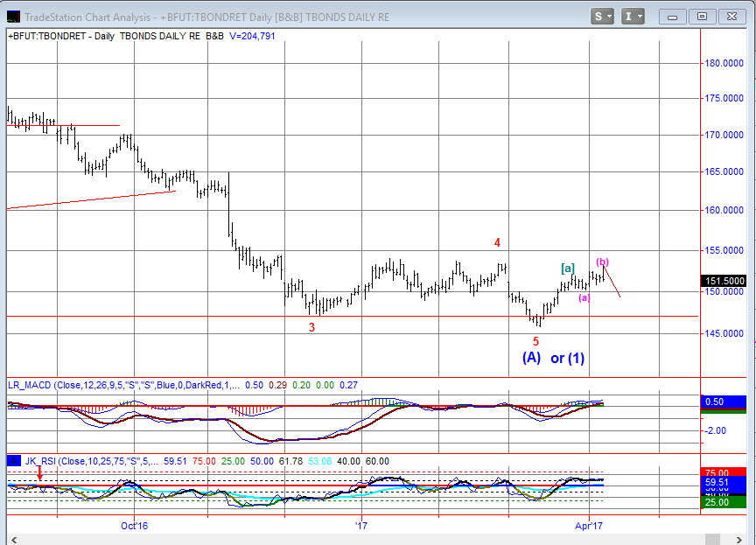Screen dimensions: 756x545
Task: Click the 160.0000 price axis label
Action: [x=724, y=210]
